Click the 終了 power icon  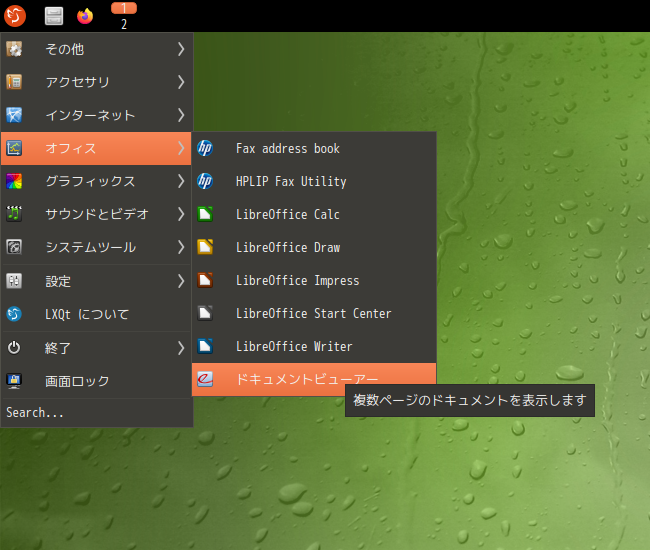[x=14, y=348]
